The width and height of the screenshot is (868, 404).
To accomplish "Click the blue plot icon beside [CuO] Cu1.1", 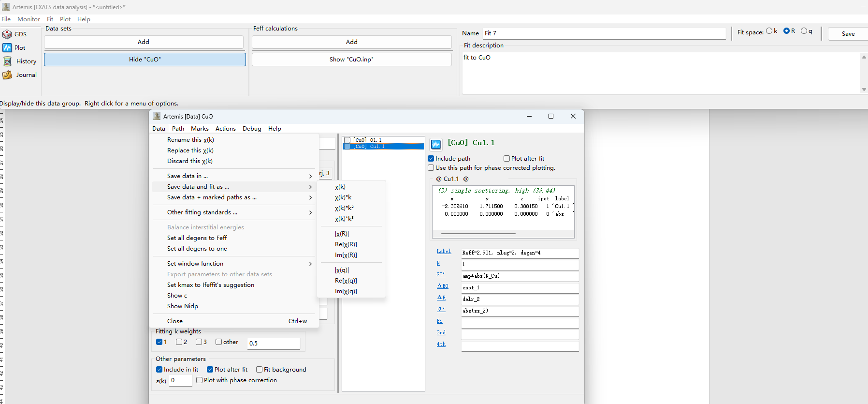I will coord(436,144).
